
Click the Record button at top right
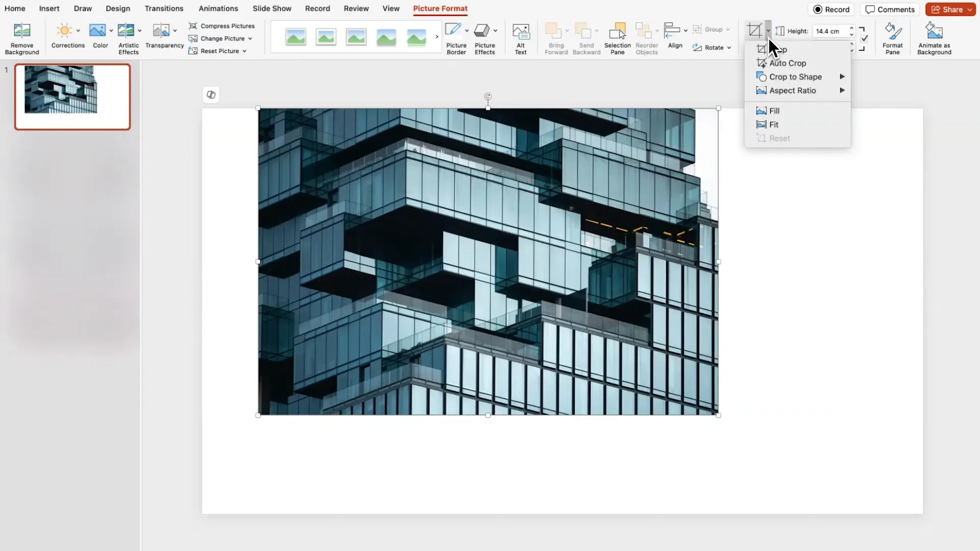point(831,9)
